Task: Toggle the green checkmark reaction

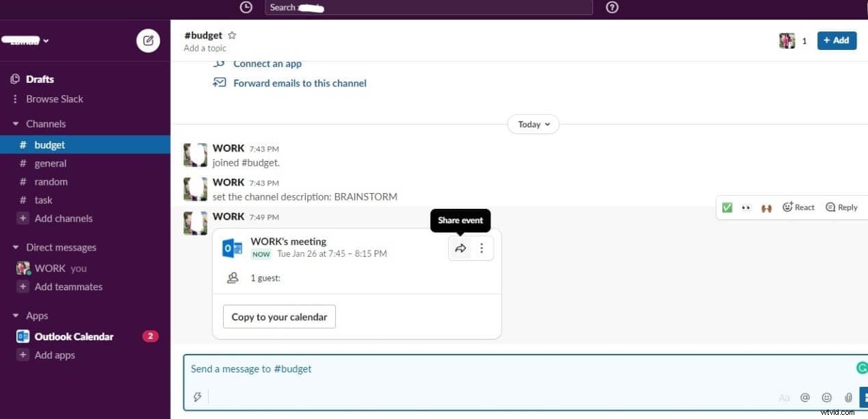Action: click(727, 207)
